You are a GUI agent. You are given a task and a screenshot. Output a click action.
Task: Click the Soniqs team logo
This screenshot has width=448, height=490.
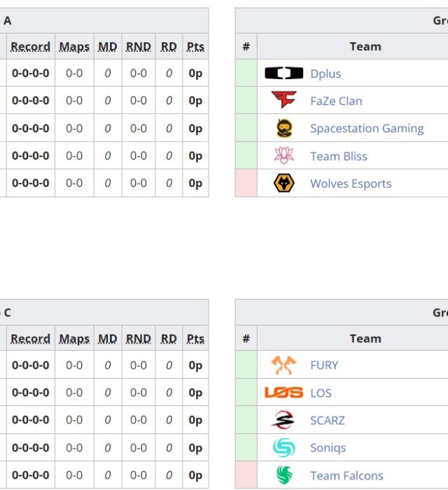coord(283,447)
